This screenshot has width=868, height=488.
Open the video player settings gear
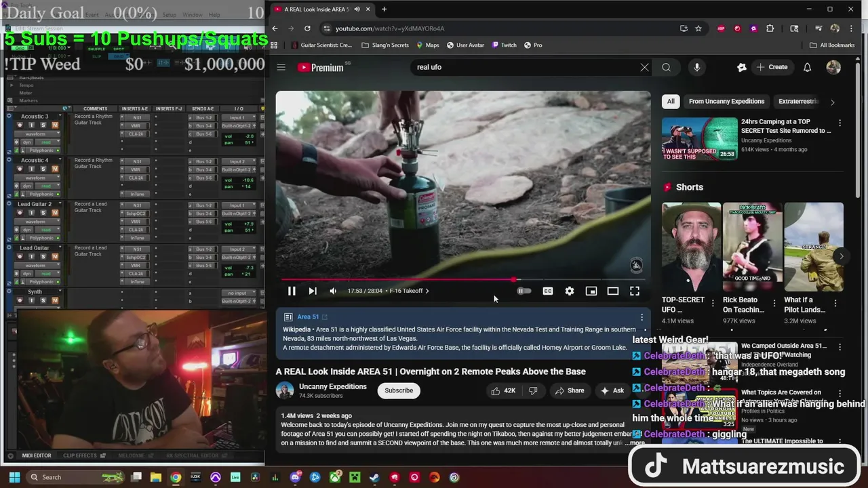[x=570, y=291]
